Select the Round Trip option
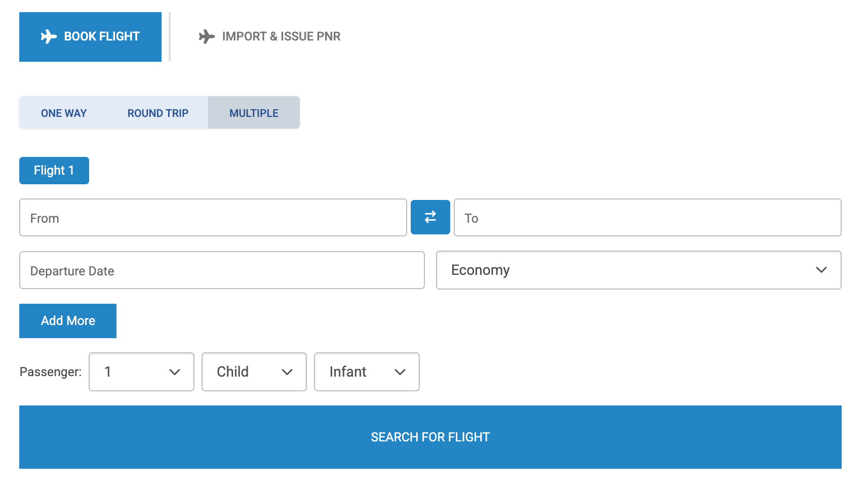Screen dimensions: 868x489 157,113
